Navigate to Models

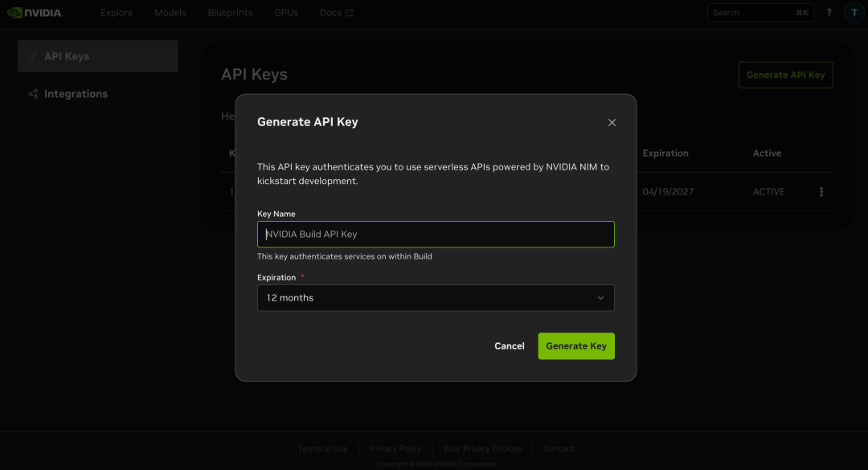tap(170, 12)
